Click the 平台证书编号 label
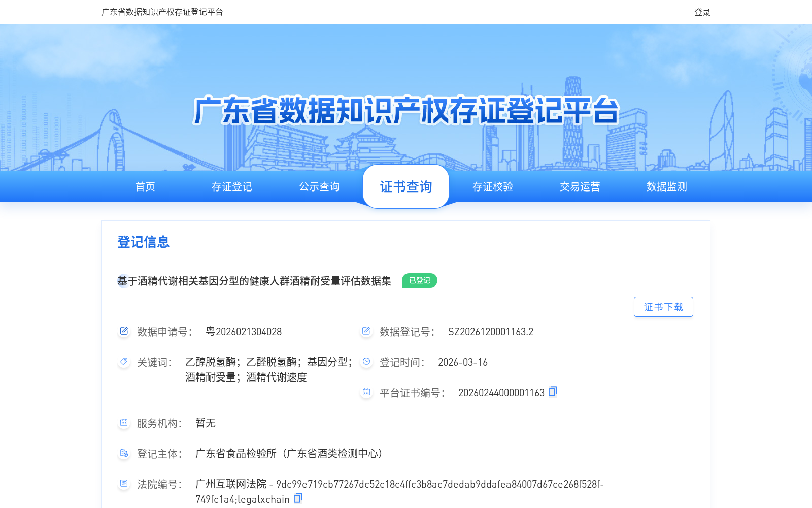Image resolution: width=812 pixels, height=508 pixels. click(413, 393)
